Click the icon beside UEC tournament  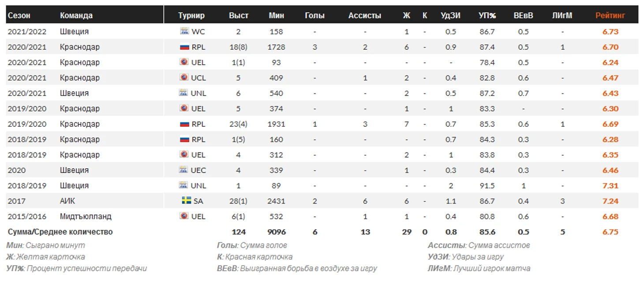point(184,170)
